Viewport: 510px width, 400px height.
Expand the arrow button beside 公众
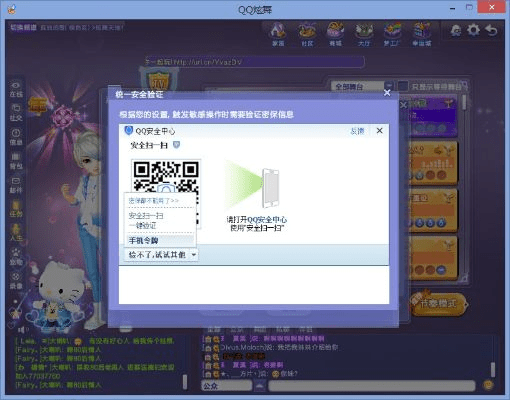point(260,386)
